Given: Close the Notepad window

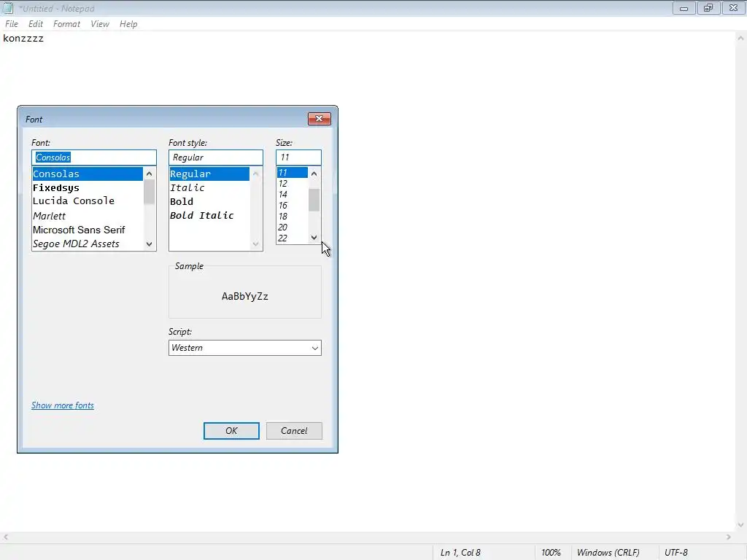Looking at the screenshot, I should (734, 8).
